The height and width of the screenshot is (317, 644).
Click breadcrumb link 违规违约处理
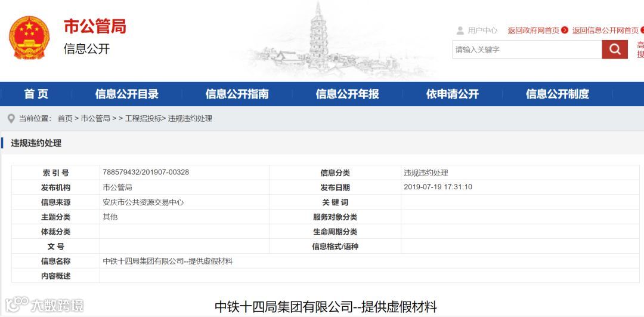(x=190, y=119)
